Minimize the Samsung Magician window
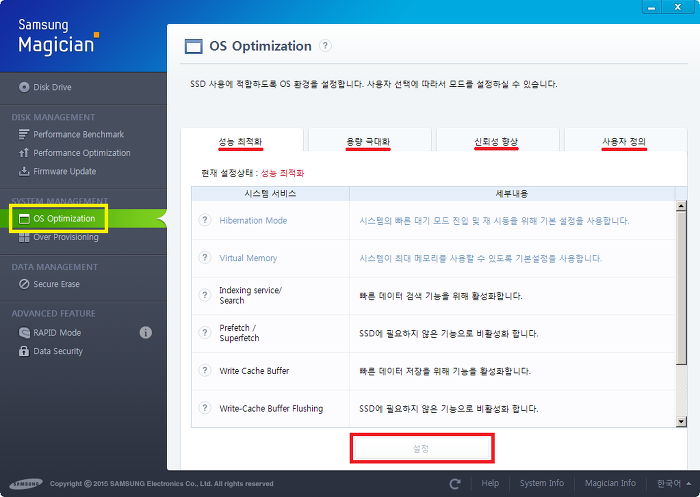The image size is (700, 497). pyautogui.click(x=652, y=7)
